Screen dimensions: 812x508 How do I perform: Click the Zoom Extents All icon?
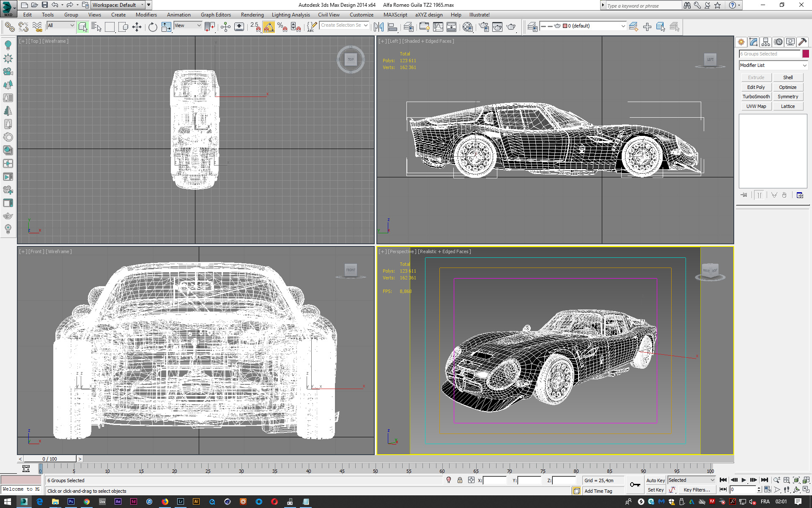coord(806,480)
